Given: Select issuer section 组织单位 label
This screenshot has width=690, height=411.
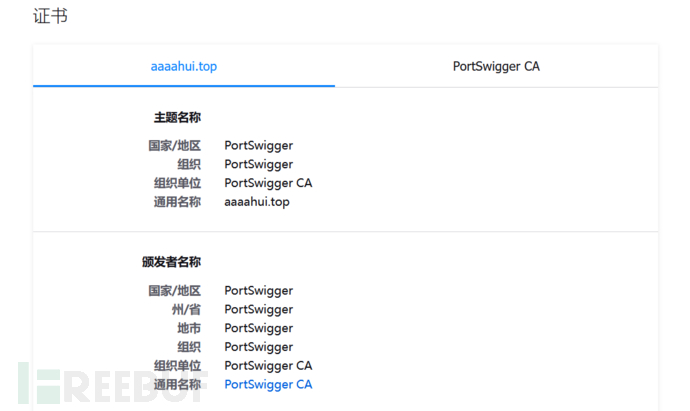Looking at the screenshot, I should click(x=177, y=365).
